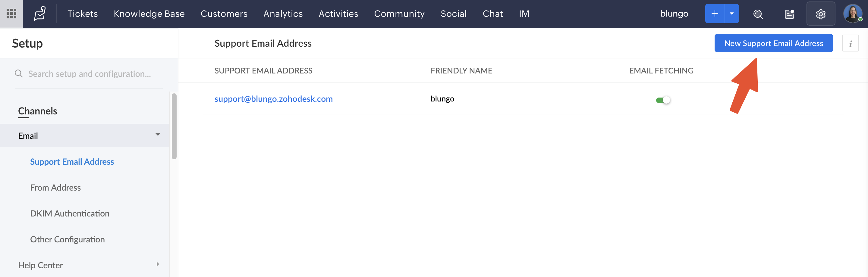Focus the search setup and configuration field

click(x=89, y=74)
